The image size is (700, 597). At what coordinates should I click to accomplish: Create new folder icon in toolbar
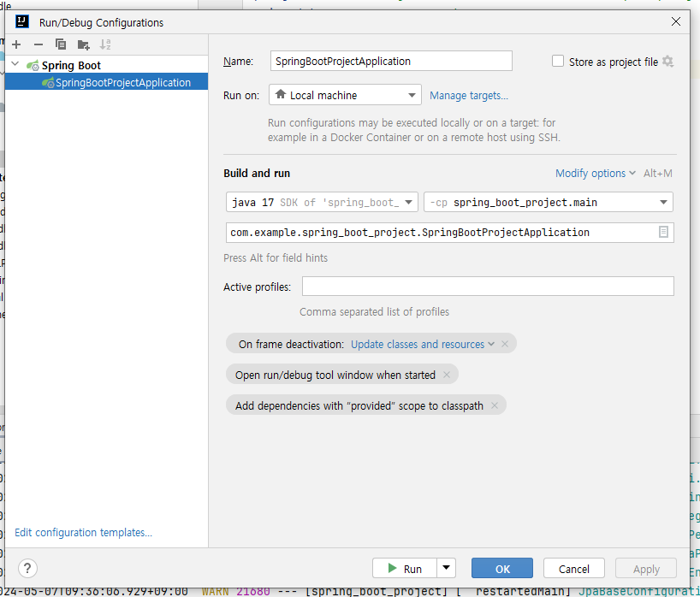point(84,44)
